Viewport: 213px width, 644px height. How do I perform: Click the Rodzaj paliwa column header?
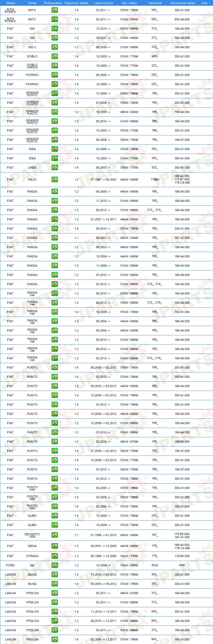click(53, 3)
